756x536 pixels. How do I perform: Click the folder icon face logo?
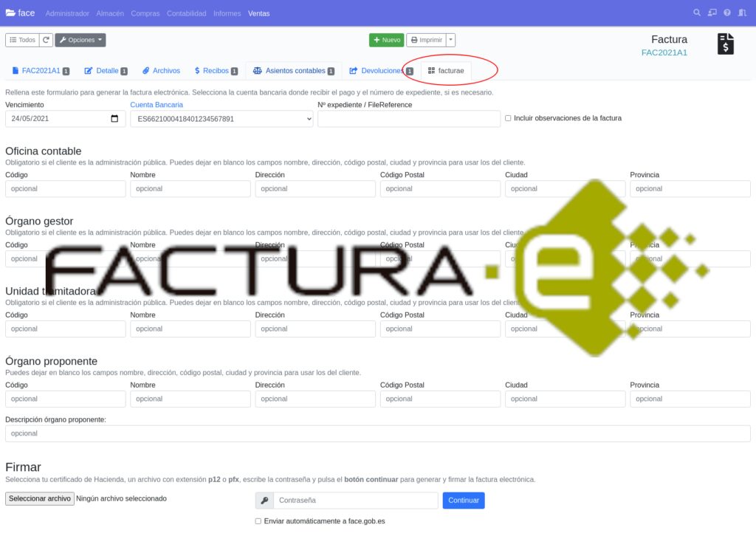(x=10, y=13)
